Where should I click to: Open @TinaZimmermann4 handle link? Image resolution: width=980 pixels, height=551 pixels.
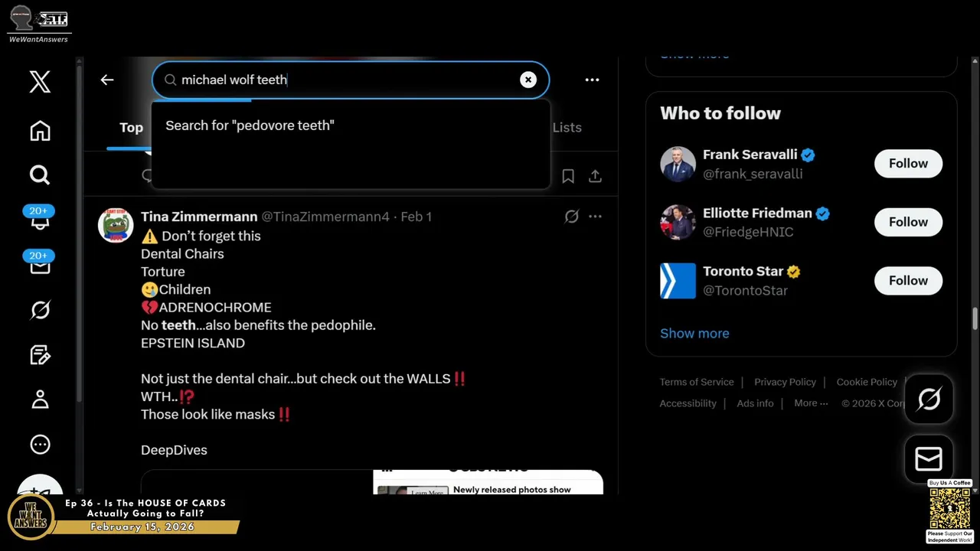pyautogui.click(x=325, y=217)
